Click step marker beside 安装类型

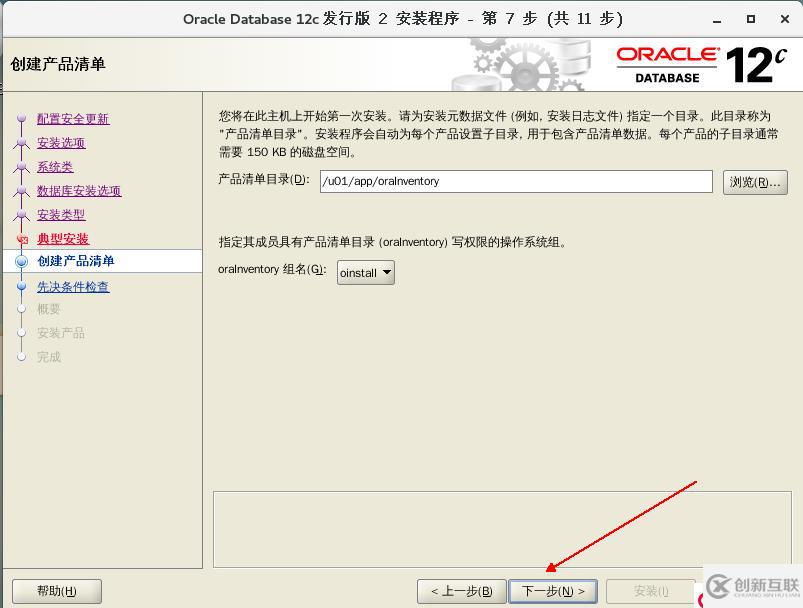22,214
